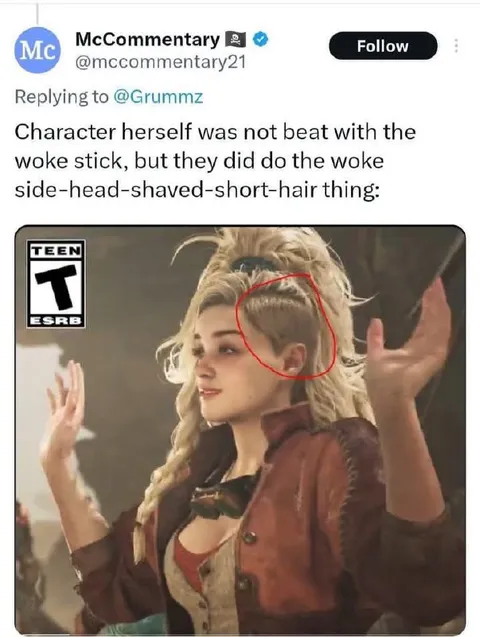Click the ESRB label under the T
The height and width of the screenshot is (637, 480).
point(56,321)
